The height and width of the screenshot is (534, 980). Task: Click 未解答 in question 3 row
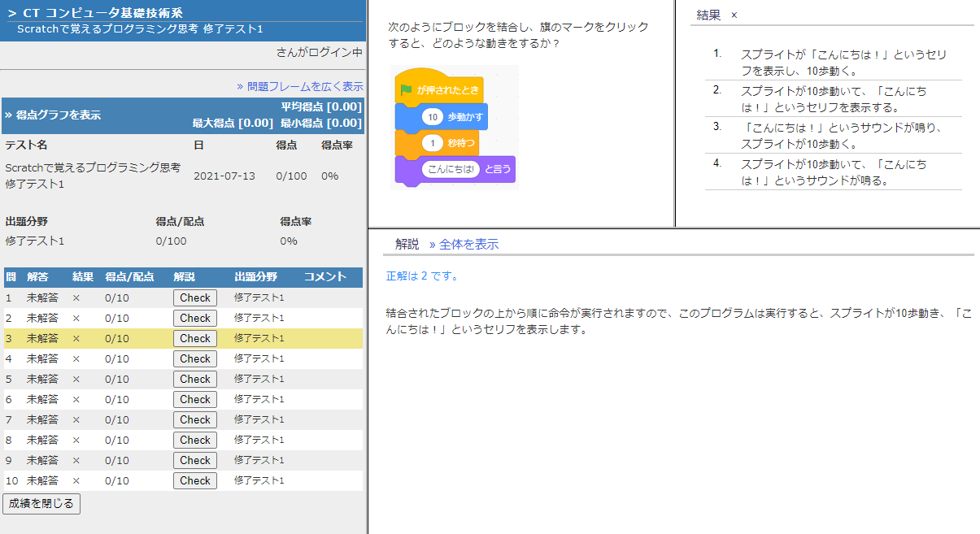click(42, 338)
